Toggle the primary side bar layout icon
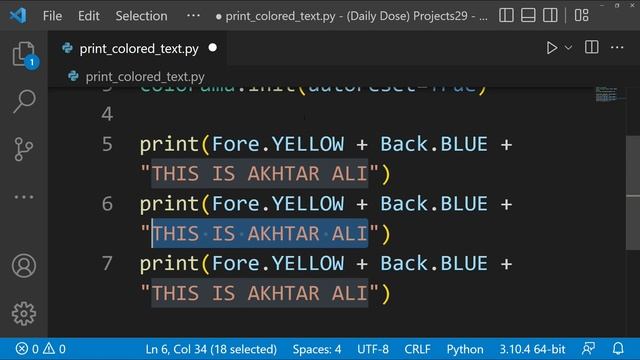 pyautogui.click(x=506, y=16)
